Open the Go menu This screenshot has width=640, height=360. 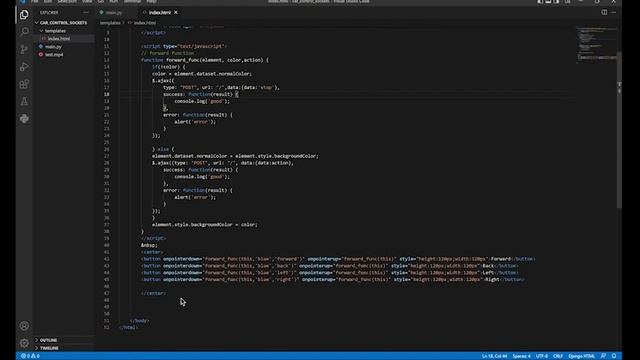click(x=101, y=2)
